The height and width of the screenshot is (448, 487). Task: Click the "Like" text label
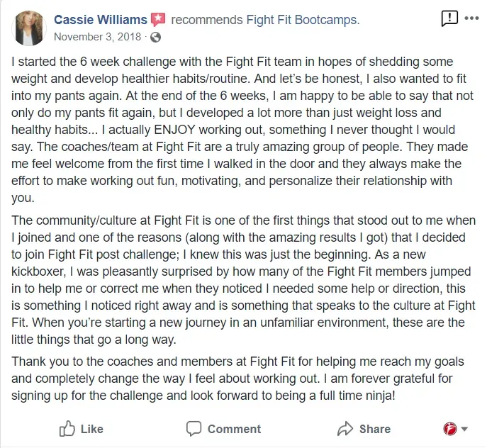point(92,429)
